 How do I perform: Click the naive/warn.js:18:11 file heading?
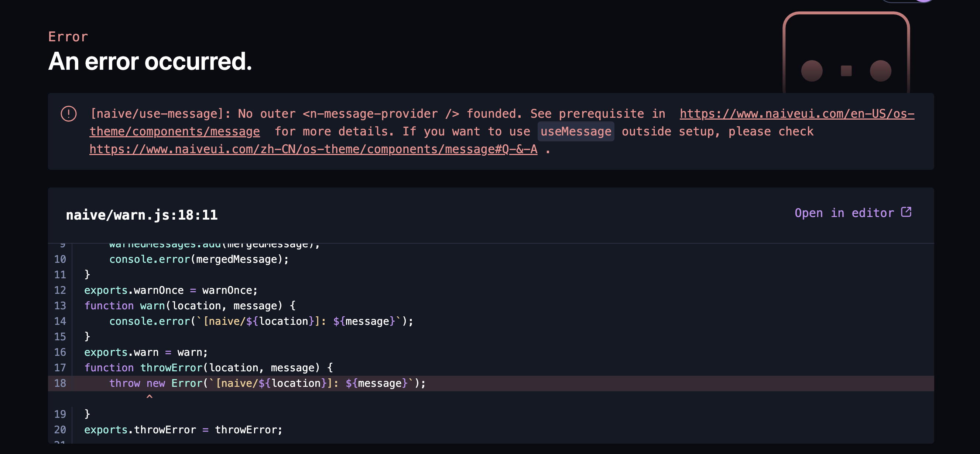tap(142, 215)
